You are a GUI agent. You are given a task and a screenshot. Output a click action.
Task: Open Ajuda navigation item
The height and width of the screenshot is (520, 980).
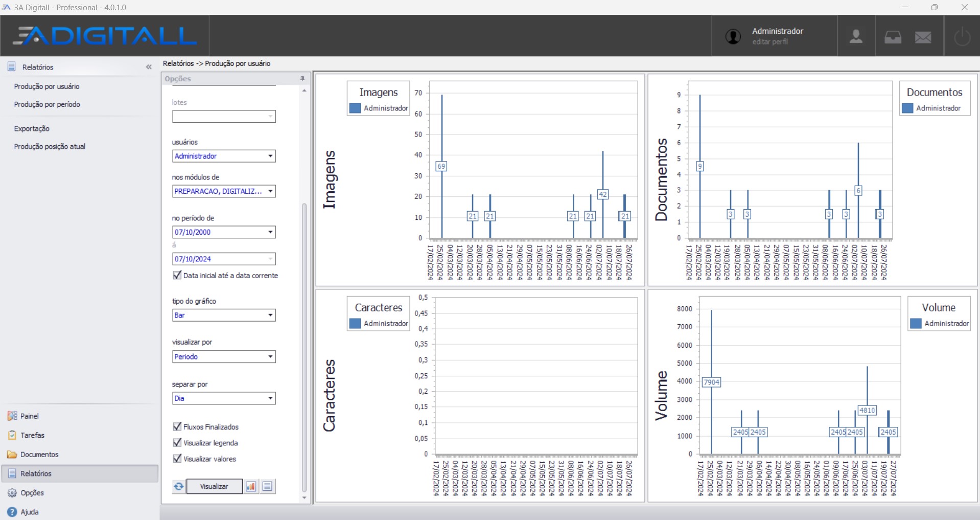30,512
